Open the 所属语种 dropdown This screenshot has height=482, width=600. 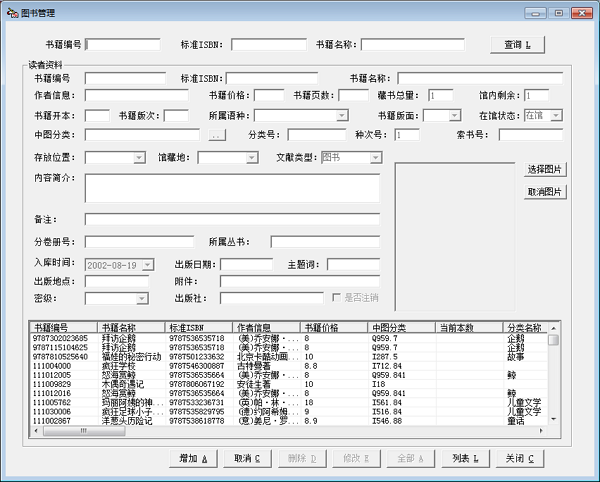coord(342,116)
